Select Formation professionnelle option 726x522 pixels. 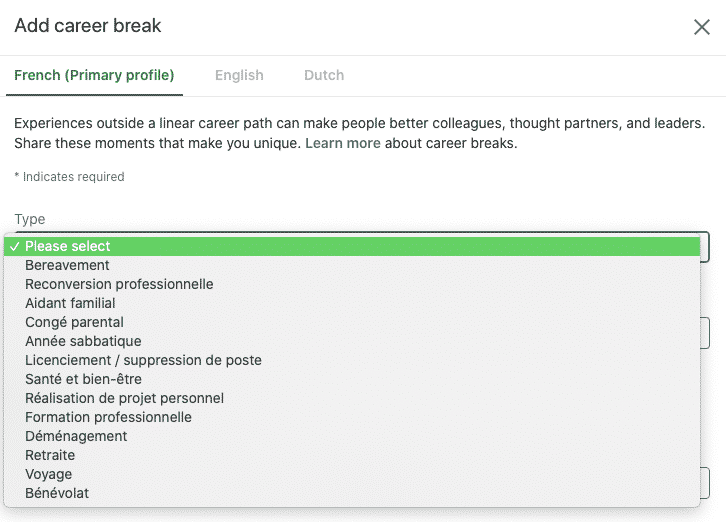pyautogui.click(x=108, y=417)
